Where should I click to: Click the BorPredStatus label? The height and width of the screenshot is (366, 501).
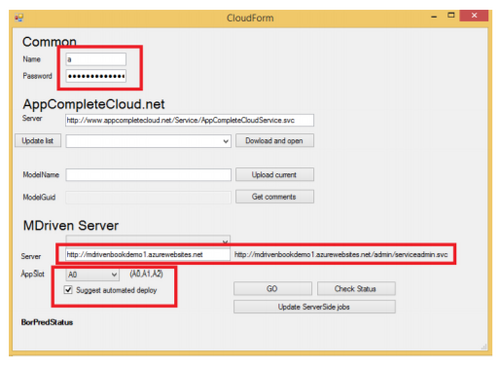click(x=47, y=322)
